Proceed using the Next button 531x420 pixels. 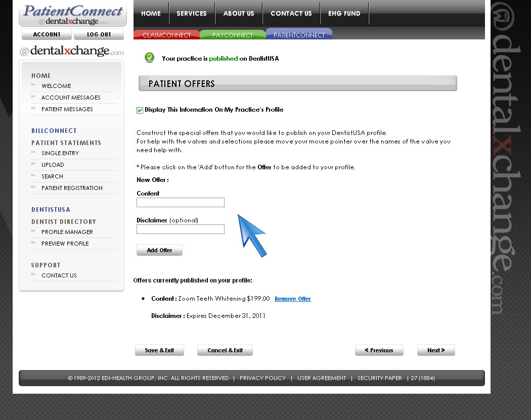tap(435, 350)
